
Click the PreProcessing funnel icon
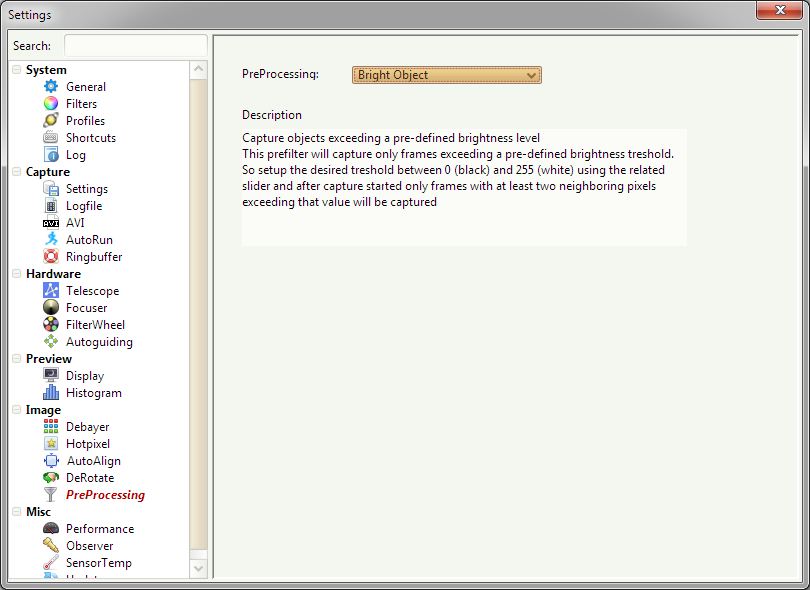[51, 495]
